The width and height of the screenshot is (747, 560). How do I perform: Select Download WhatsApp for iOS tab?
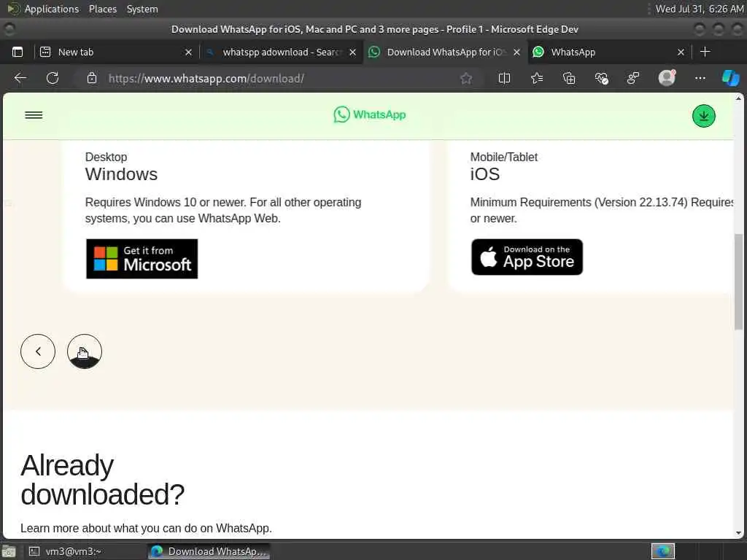pos(445,52)
